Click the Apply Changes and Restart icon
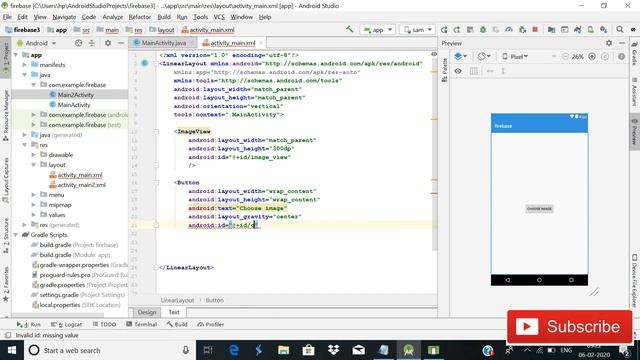 pos(457,30)
